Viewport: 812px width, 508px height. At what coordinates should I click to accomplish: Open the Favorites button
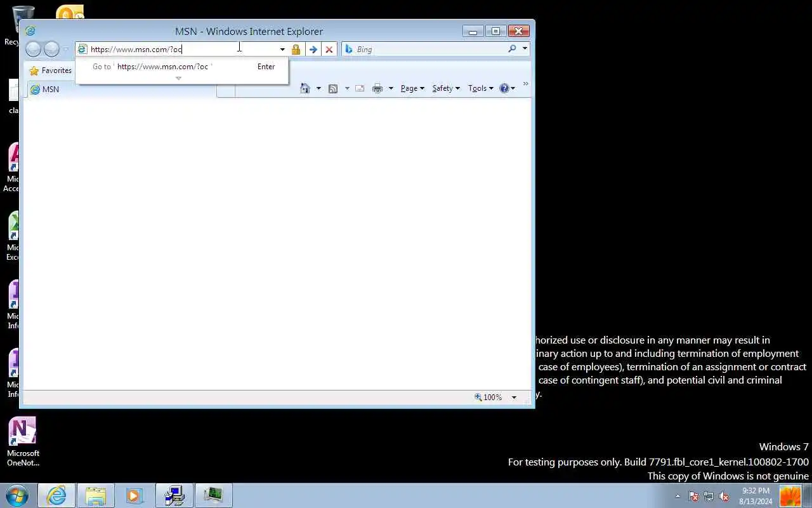click(51, 70)
